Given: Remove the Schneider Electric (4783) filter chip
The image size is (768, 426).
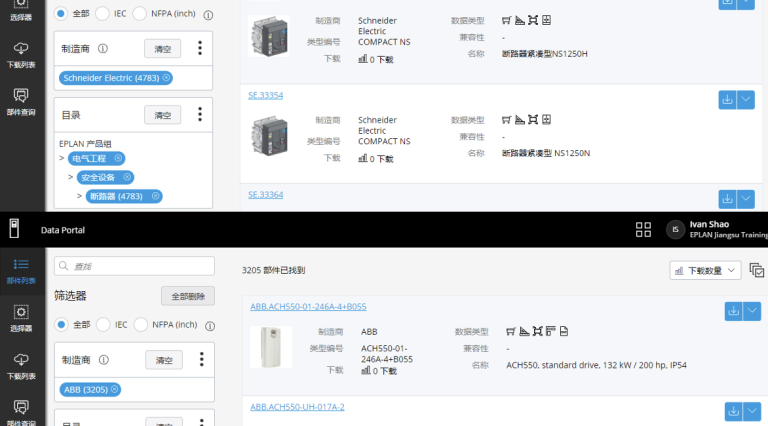Looking at the screenshot, I should 166,77.
